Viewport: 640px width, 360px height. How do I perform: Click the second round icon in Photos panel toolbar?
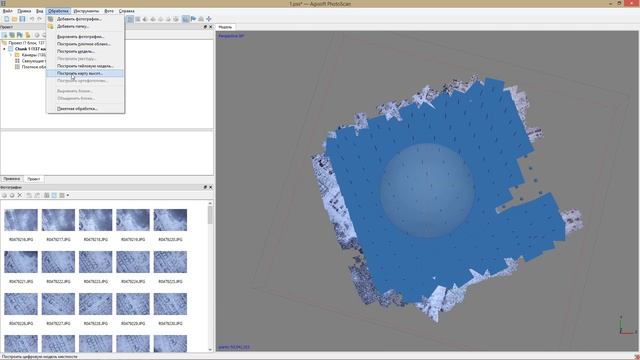click(12, 196)
